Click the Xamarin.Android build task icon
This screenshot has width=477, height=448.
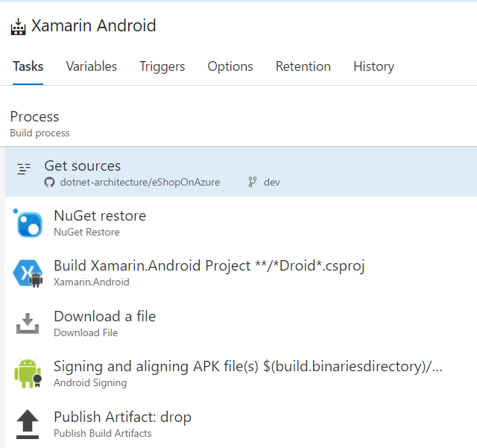click(x=28, y=273)
